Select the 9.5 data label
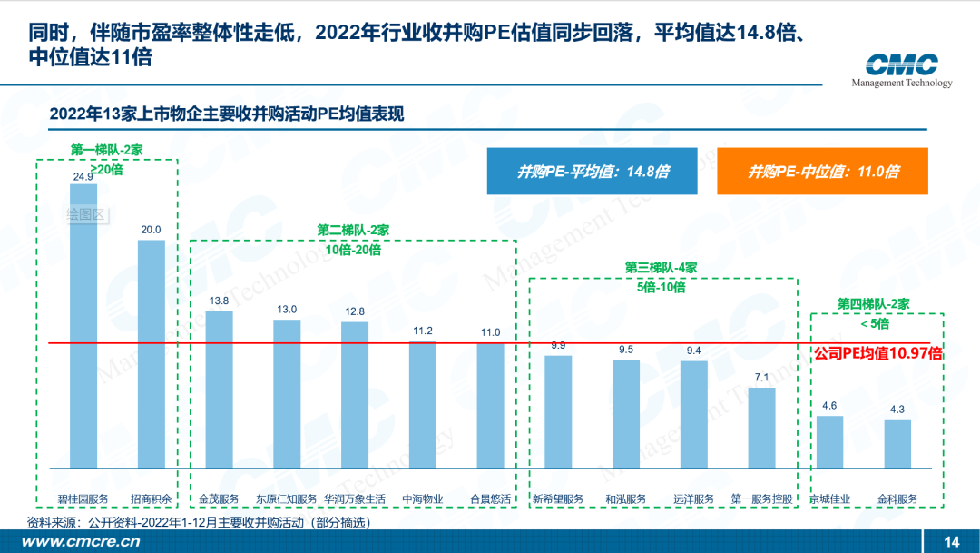Screen dimensions: 980x553 click(625, 350)
